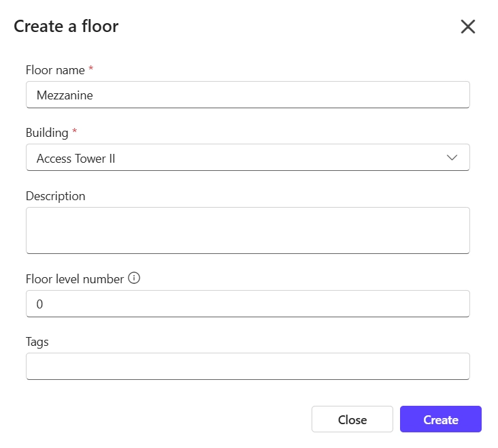Image resolution: width=498 pixels, height=448 pixels.
Task: Open the Building dropdown showing Access Tower II
Action: pos(248,157)
